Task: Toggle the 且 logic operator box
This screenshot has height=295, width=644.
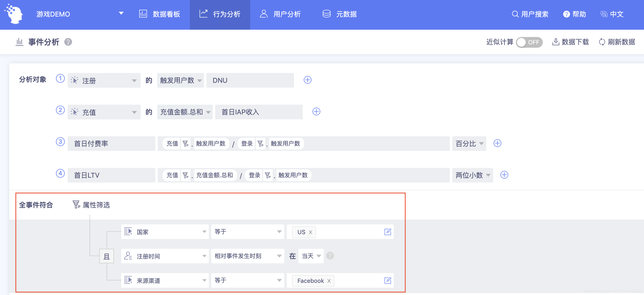Action: click(x=107, y=256)
